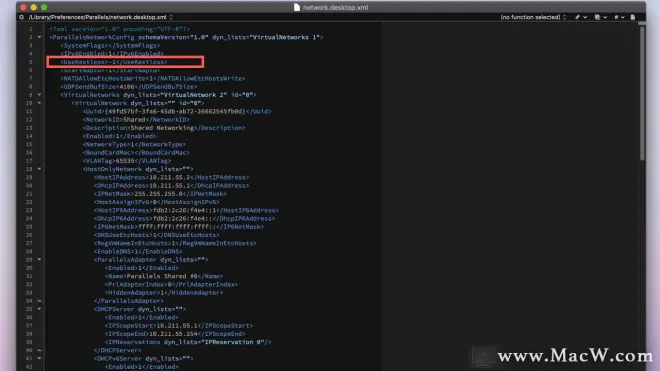Collapse the DHCPv6Server fold on line 41
Screen dimensions: 660x371
[39, 358]
